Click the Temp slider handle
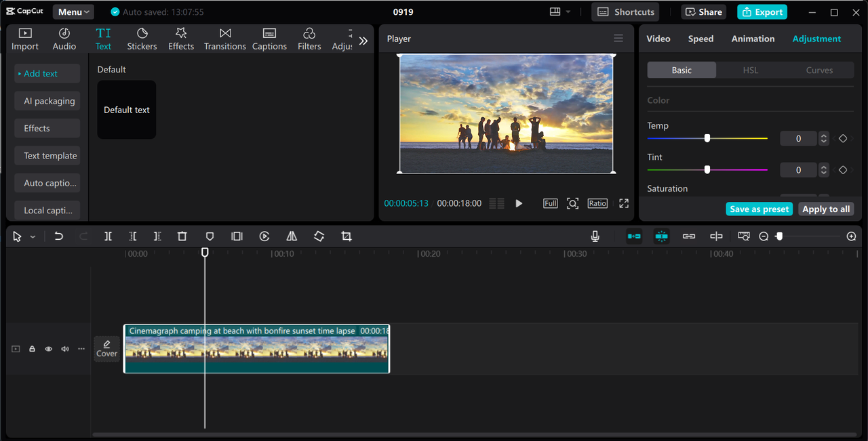The width and height of the screenshot is (868, 441). pos(707,138)
